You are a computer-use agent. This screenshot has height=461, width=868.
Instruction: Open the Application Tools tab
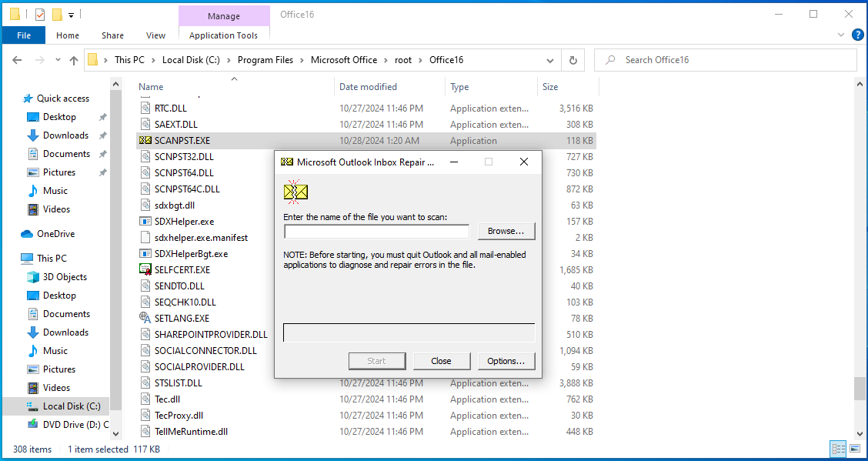pyautogui.click(x=224, y=35)
